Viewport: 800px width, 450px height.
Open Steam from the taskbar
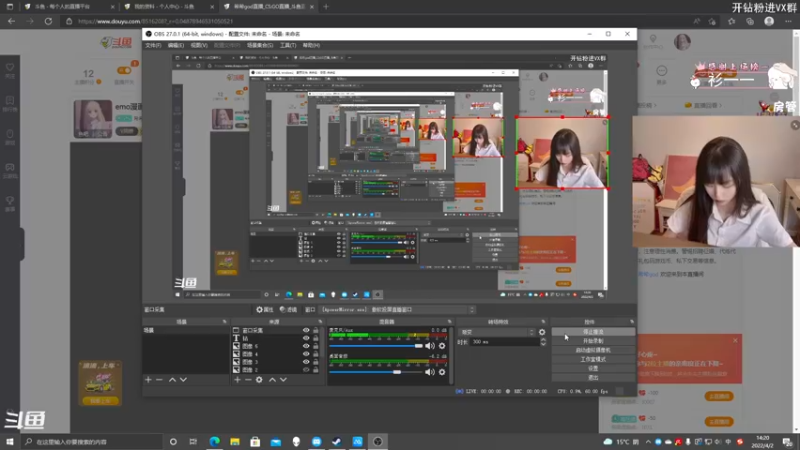337,441
